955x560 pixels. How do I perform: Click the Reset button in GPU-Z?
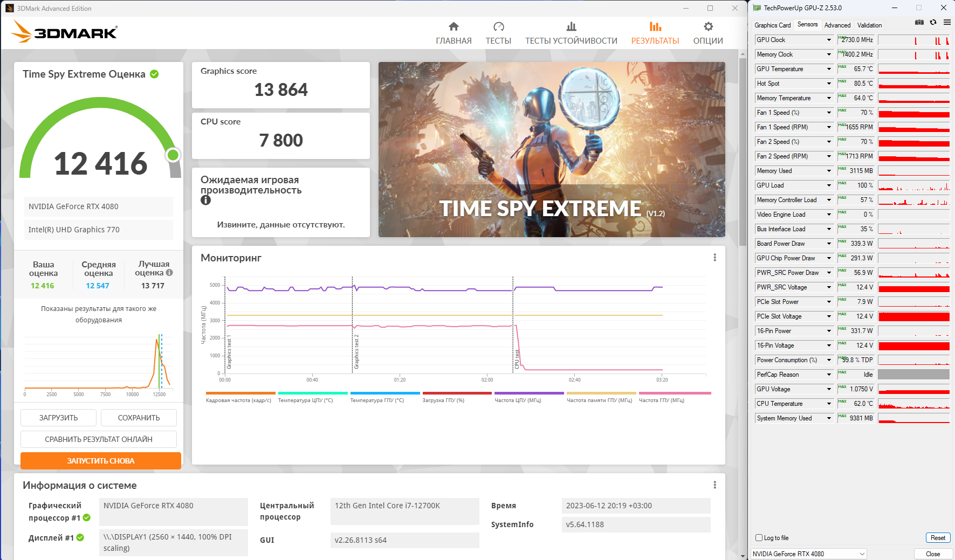click(938, 537)
